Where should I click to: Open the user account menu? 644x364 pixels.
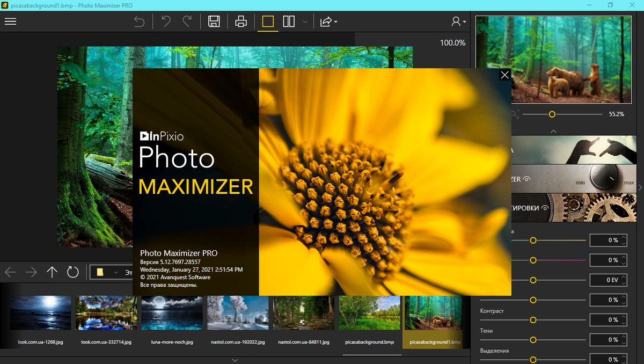point(458,21)
